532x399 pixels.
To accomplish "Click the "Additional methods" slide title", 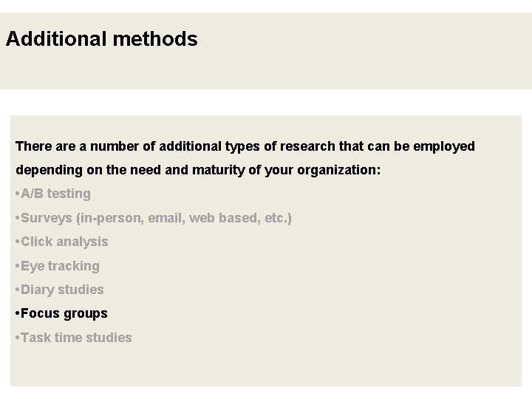I will pos(101,39).
